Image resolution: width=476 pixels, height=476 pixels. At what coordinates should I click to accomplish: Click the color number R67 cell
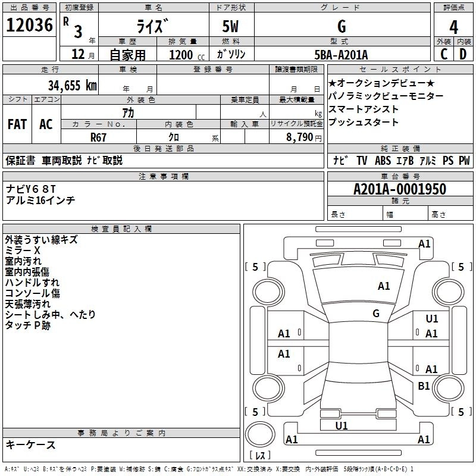[99, 137]
